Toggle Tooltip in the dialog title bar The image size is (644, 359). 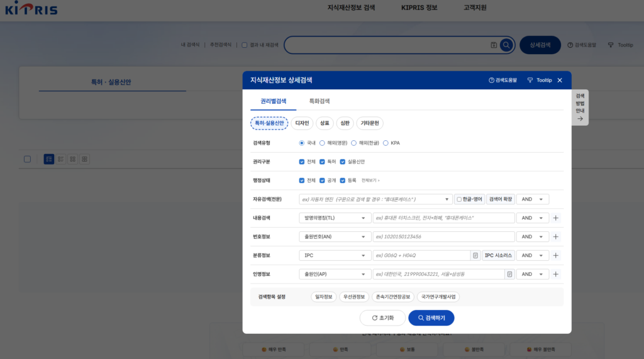540,80
